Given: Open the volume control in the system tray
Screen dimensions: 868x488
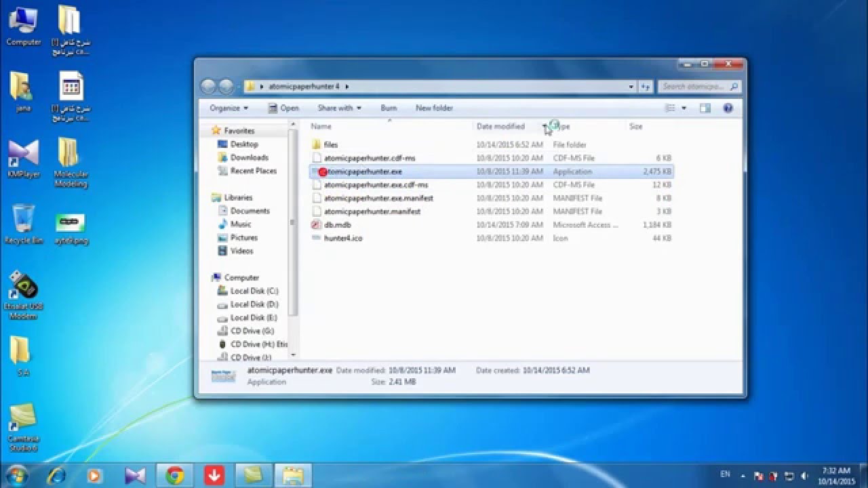Looking at the screenshot, I should [805, 476].
